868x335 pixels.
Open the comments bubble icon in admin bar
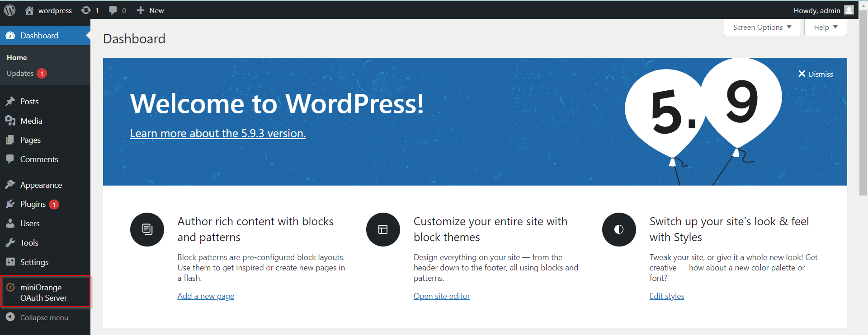click(x=113, y=10)
